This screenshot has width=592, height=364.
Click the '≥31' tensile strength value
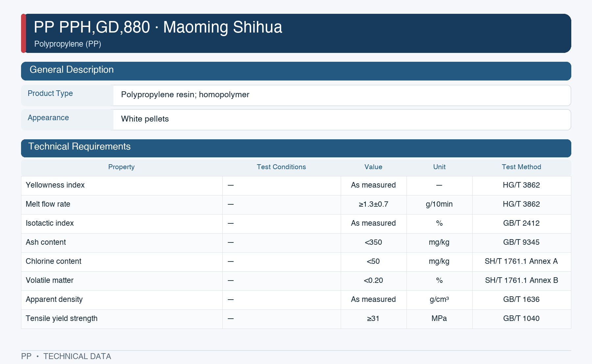pos(373,319)
